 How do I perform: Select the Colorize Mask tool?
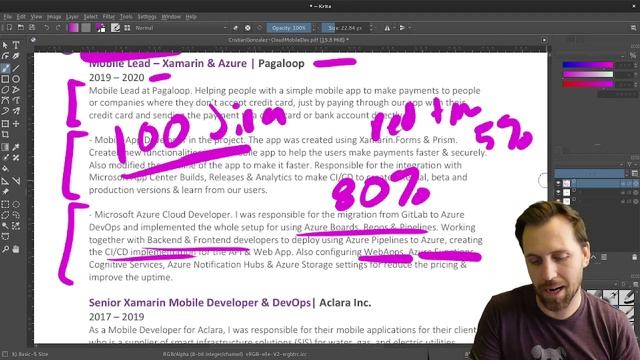point(5,158)
